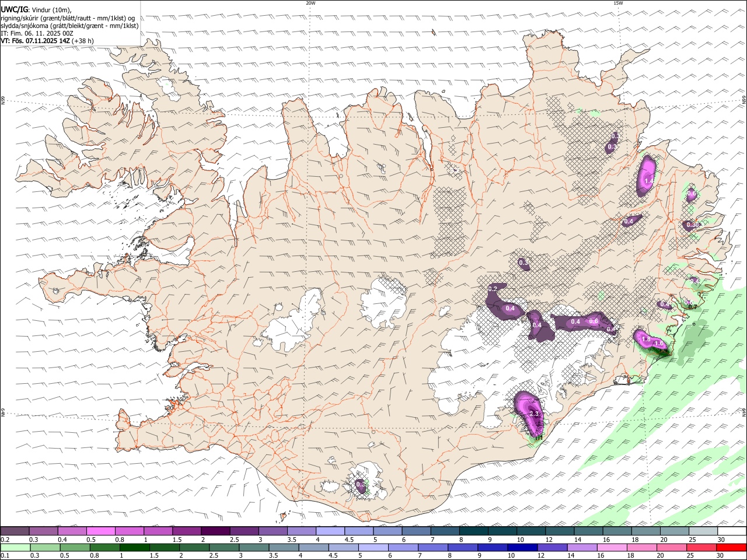The width and height of the screenshot is (747, 560).
Task: Click the top-row legend swatch starting at 0.2
Action: coord(15,531)
